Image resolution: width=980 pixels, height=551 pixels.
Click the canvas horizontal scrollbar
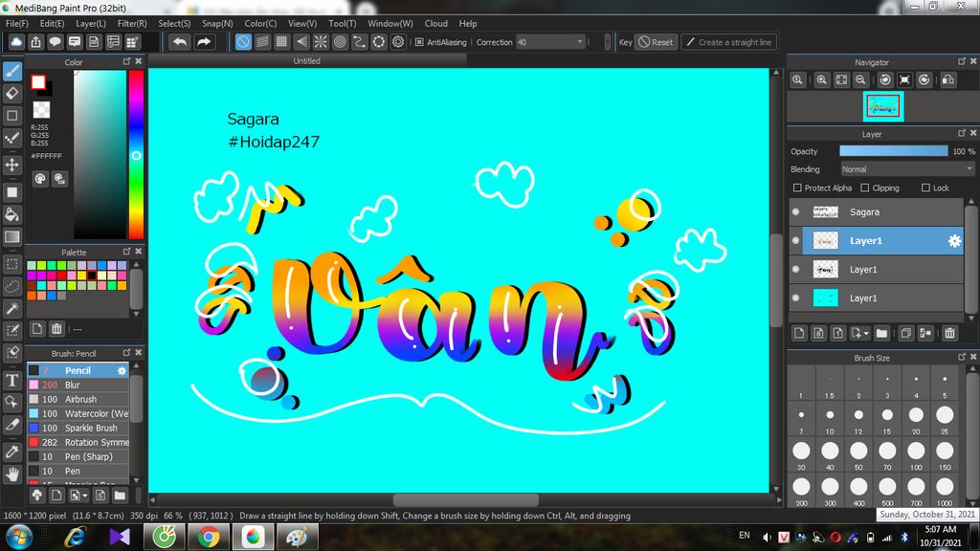pyautogui.click(x=466, y=499)
